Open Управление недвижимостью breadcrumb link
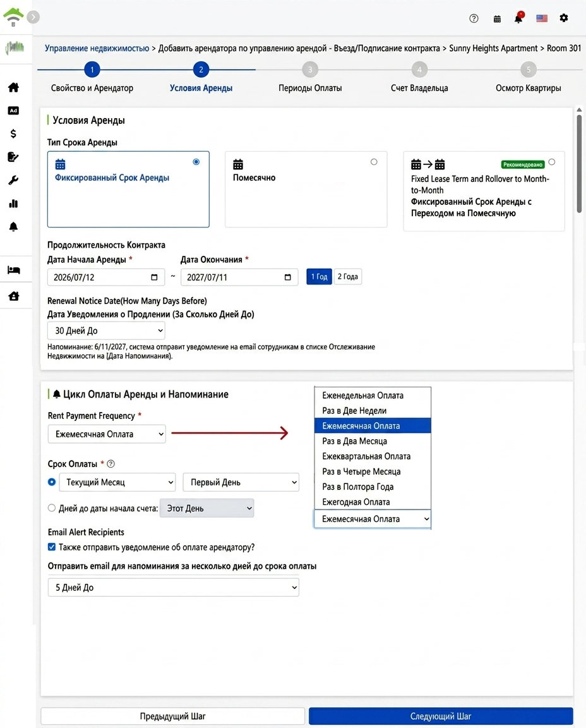 point(97,48)
